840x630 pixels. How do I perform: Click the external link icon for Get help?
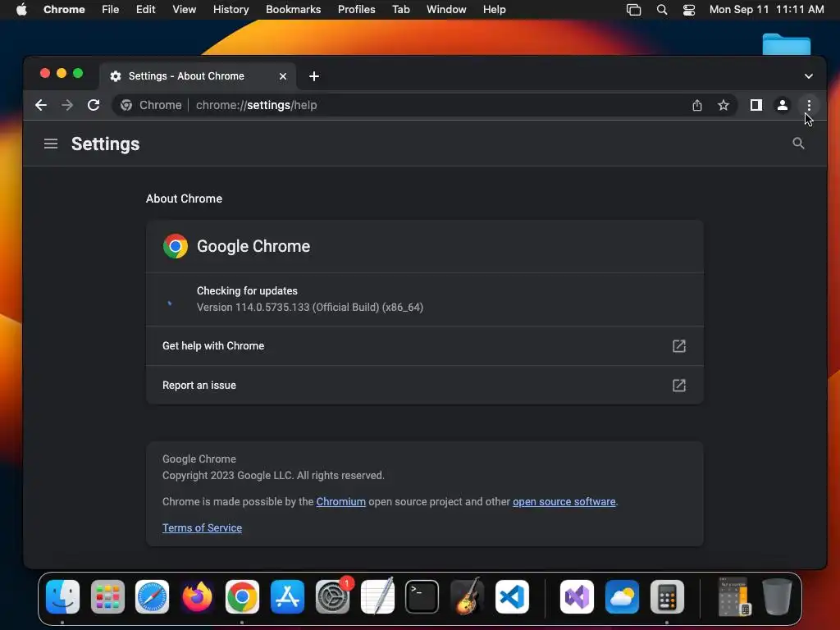pyautogui.click(x=678, y=346)
